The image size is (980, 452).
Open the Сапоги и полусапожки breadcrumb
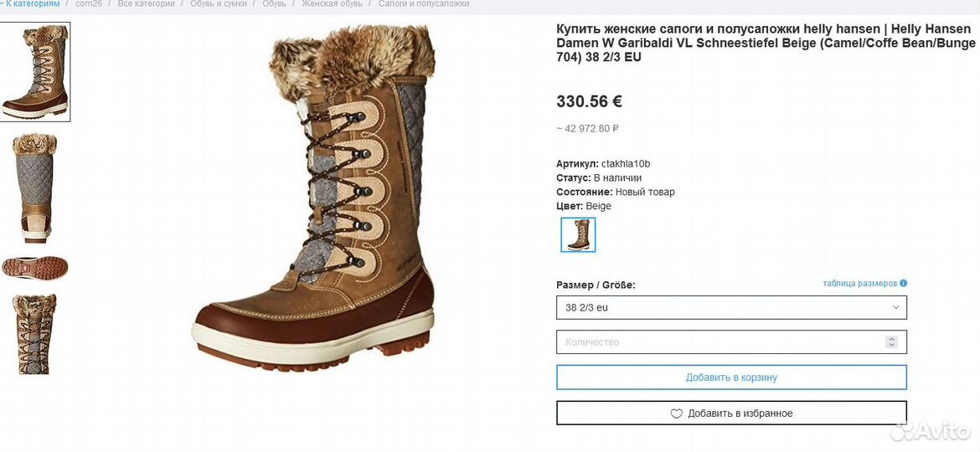[424, 3]
